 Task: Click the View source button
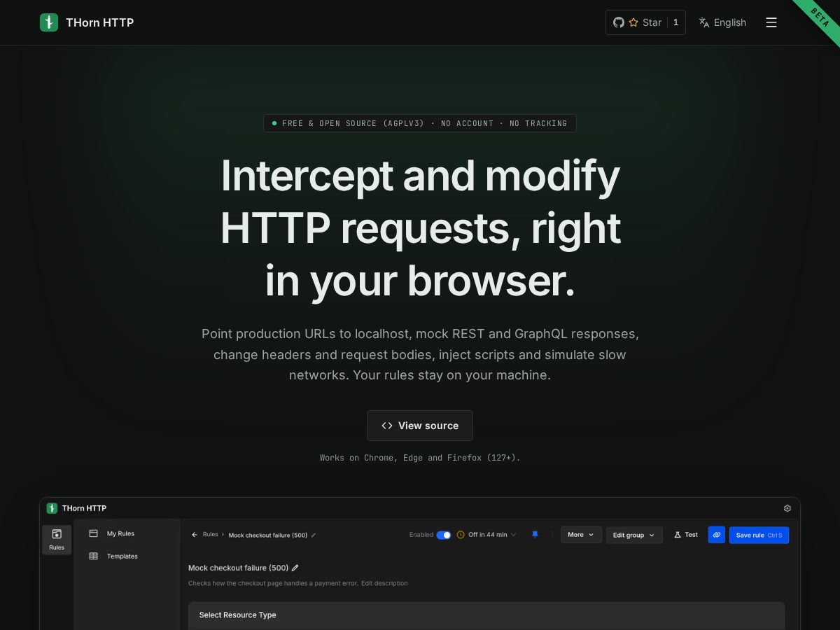point(420,426)
